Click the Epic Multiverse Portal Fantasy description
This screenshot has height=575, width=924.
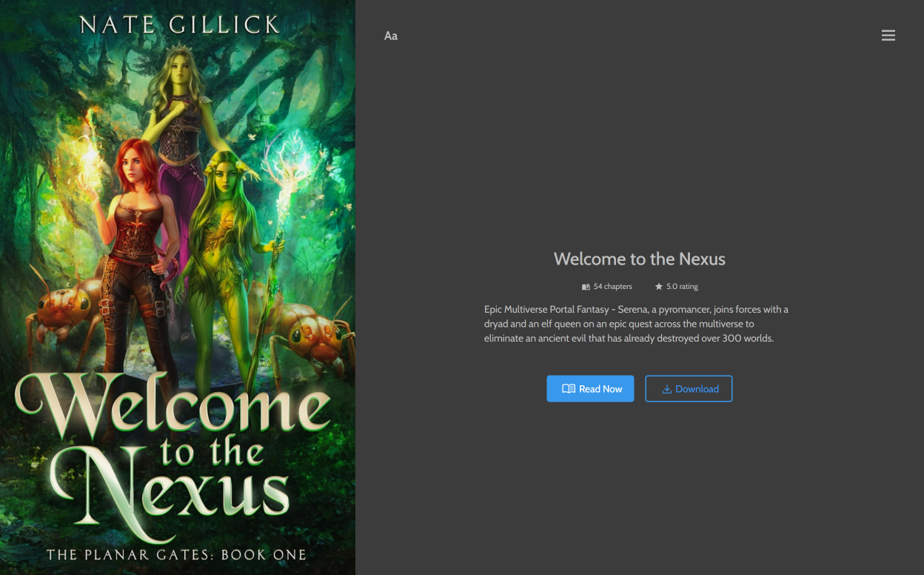[637, 324]
